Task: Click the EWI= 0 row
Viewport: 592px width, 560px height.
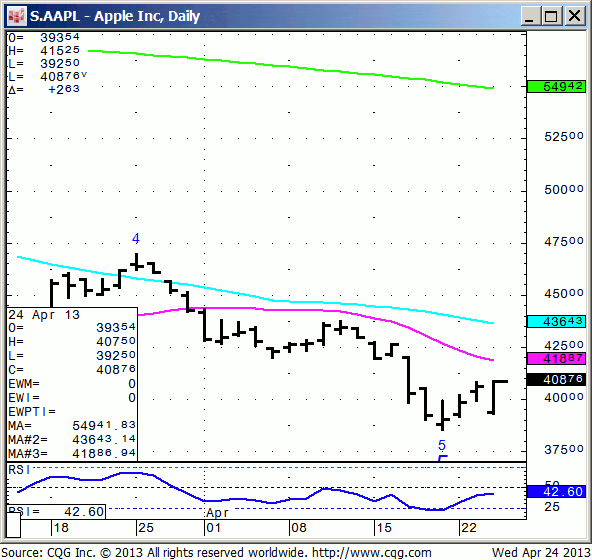Action: point(72,398)
